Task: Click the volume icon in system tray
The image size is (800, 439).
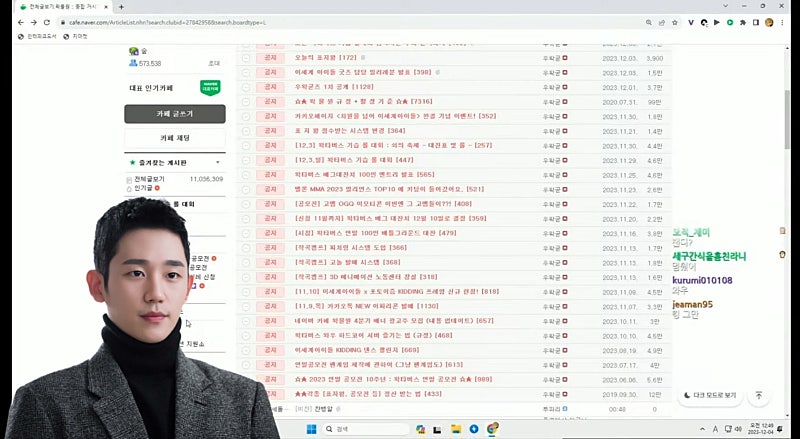Action: point(738,429)
